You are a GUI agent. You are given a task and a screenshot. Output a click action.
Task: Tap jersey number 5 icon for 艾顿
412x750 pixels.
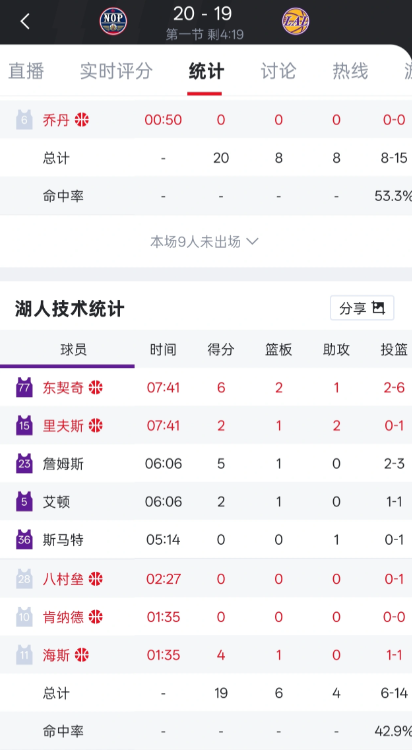coord(24,501)
